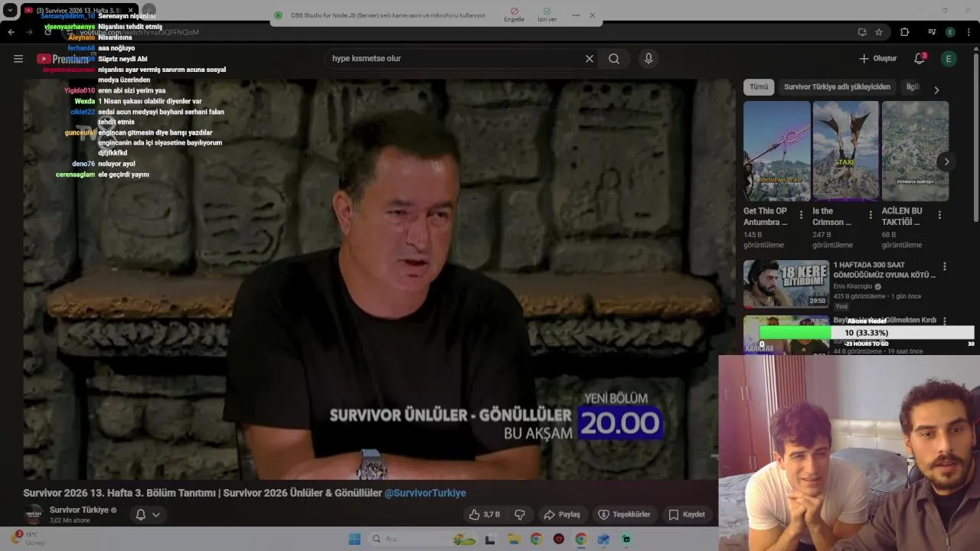Open a new browser tab

(x=149, y=11)
